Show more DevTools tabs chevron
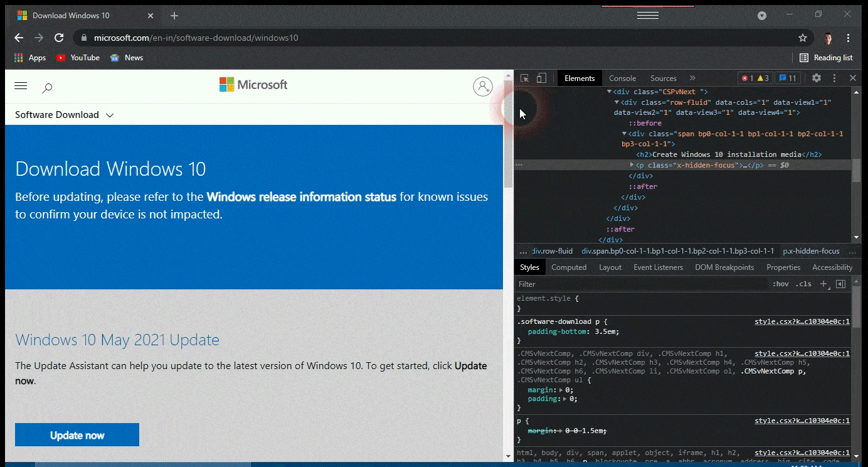The height and width of the screenshot is (467, 868). (x=692, y=78)
